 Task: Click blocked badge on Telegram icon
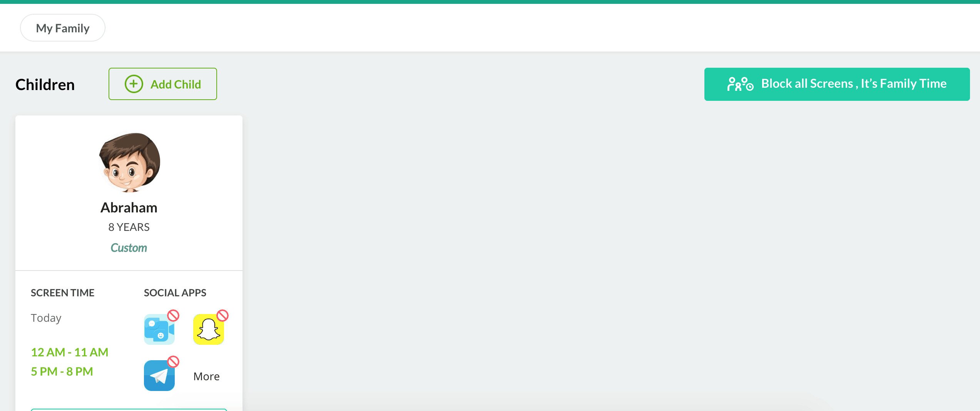173,362
